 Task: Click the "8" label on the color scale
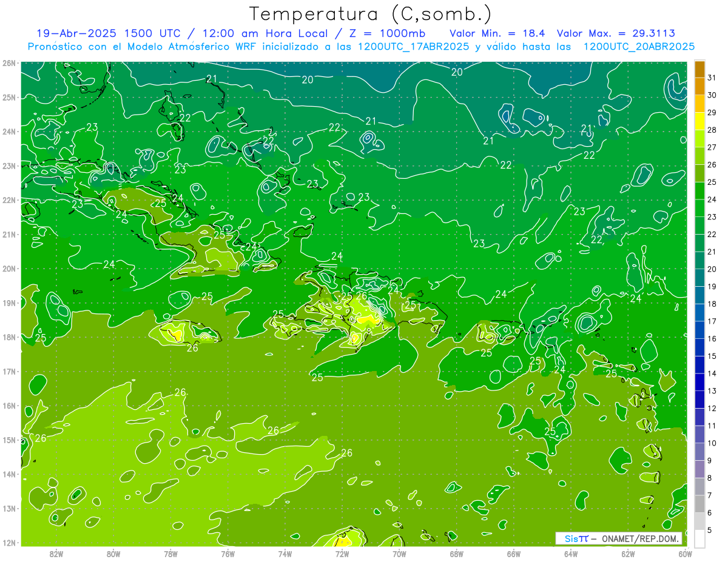click(x=710, y=478)
